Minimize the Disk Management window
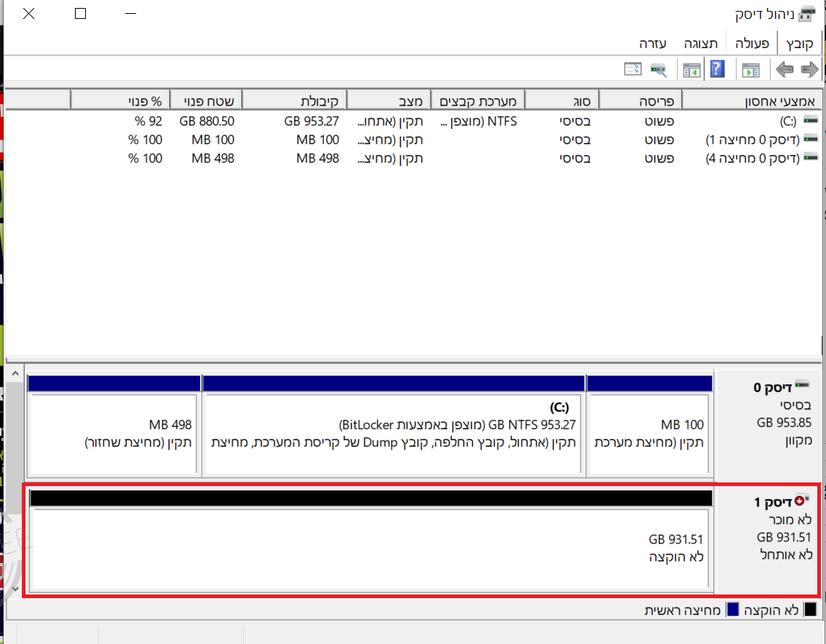This screenshot has height=644, width=826. pyautogui.click(x=131, y=14)
